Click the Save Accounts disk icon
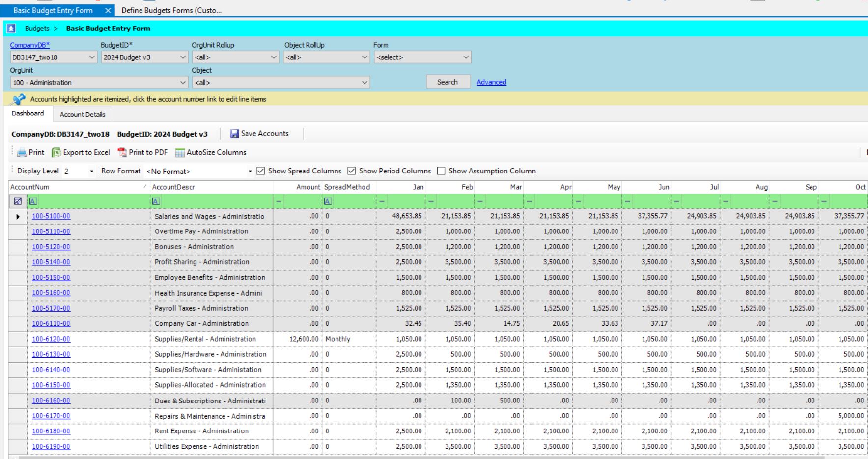Image resolution: width=868 pixels, height=459 pixels. pos(234,134)
